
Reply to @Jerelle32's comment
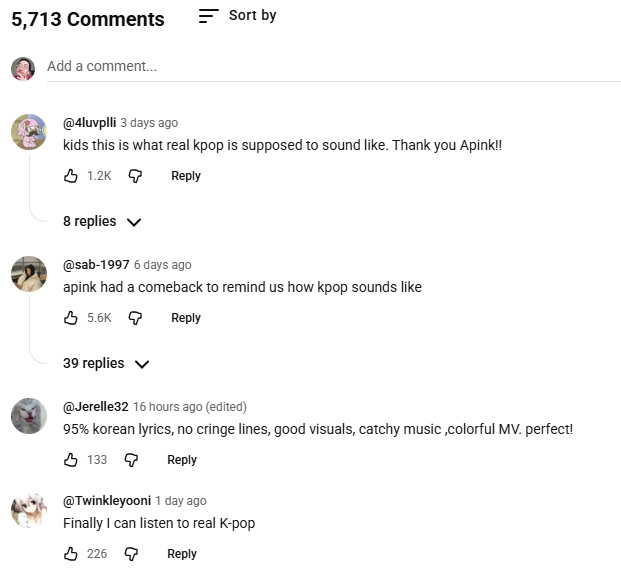tap(182, 460)
